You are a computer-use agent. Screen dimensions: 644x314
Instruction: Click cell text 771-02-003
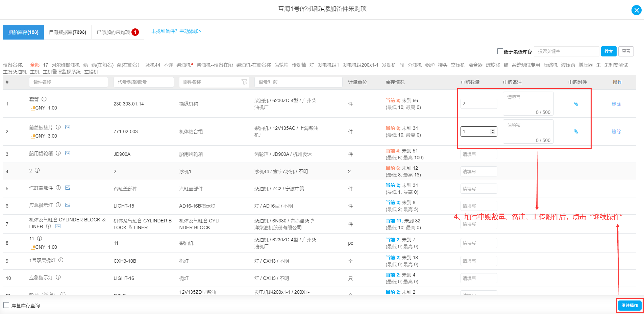tap(126, 131)
